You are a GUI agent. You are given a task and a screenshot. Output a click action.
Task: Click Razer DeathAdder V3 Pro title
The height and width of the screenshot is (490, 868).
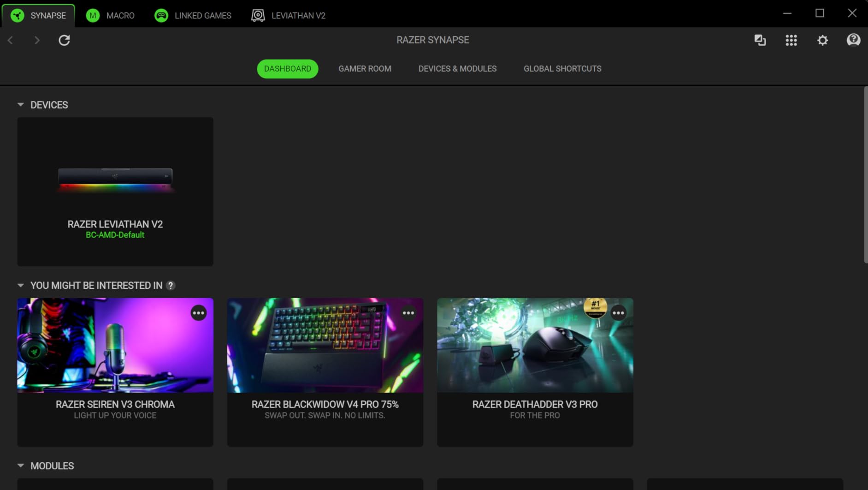pos(535,404)
